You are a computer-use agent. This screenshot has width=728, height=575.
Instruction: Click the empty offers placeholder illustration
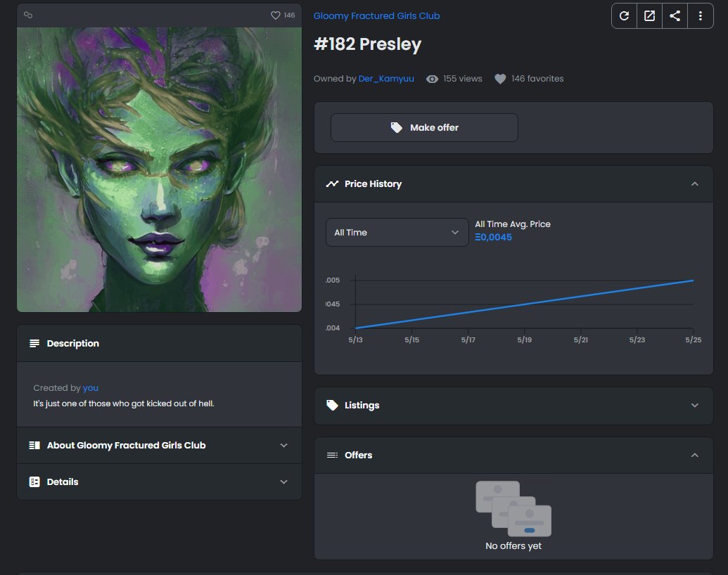[513, 509]
